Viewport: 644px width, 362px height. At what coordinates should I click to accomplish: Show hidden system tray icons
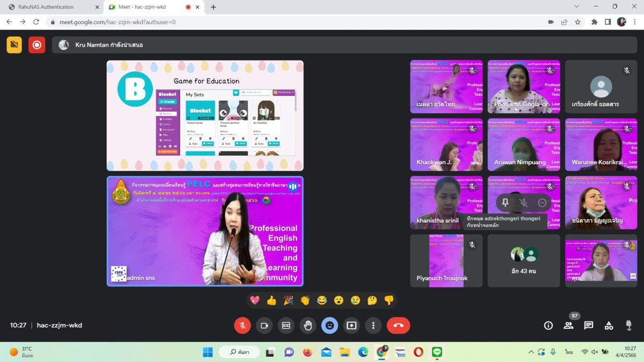pos(531,352)
